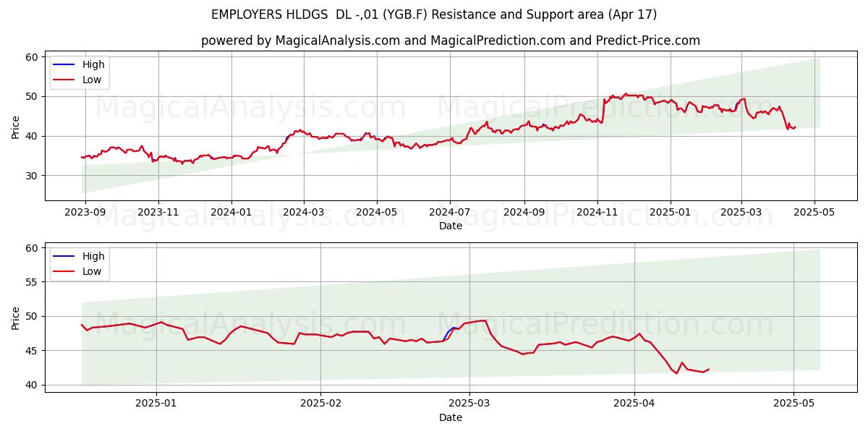Image resolution: width=868 pixels, height=434 pixels.
Task: Click the '2024-11' date tick label
Action: tap(597, 213)
